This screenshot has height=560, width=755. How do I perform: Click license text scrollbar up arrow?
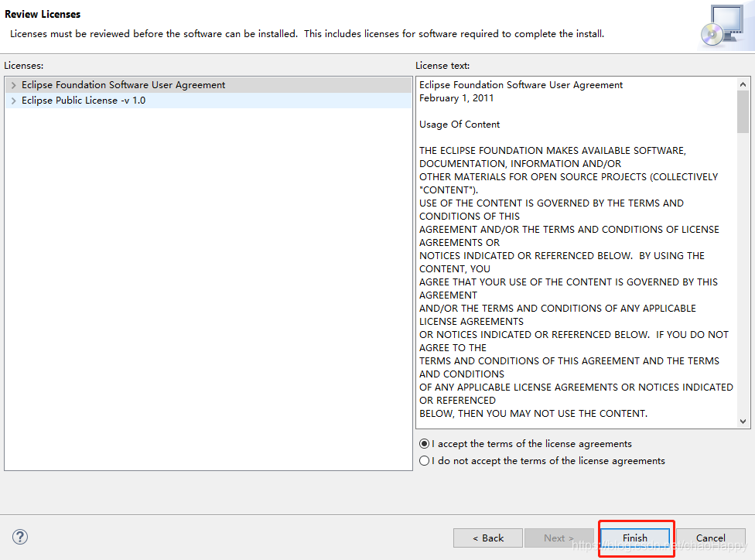pyautogui.click(x=743, y=84)
